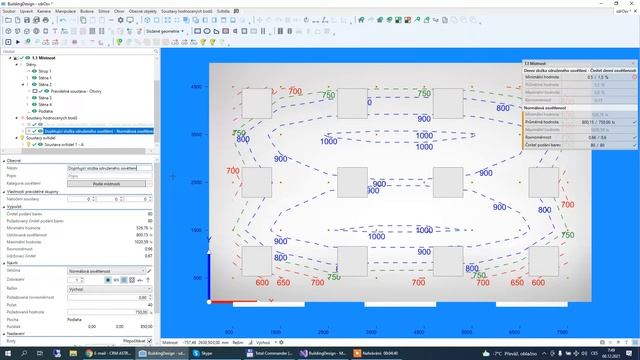Image resolution: width=640 pixels, height=360 pixels.
Task: Click the Požadovaná hodnota input field
Action: (x=107, y=312)
